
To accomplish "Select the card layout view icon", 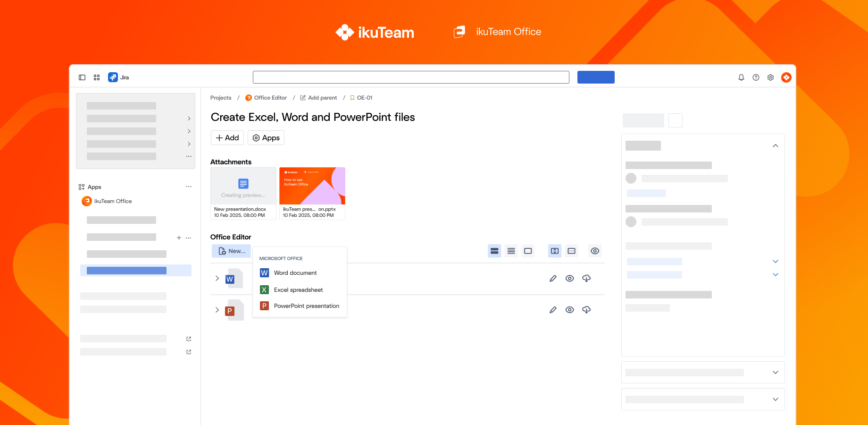I will tap(494, 251).
